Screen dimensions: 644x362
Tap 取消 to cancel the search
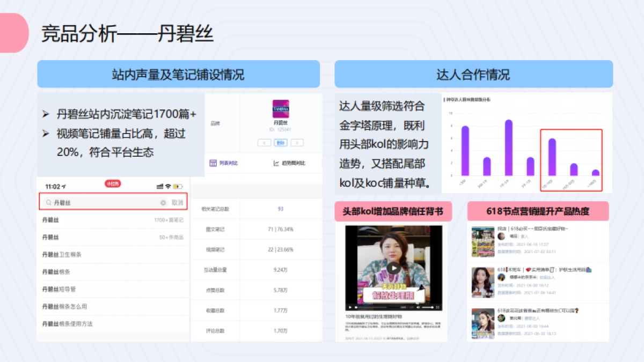(x=177, y=202)
